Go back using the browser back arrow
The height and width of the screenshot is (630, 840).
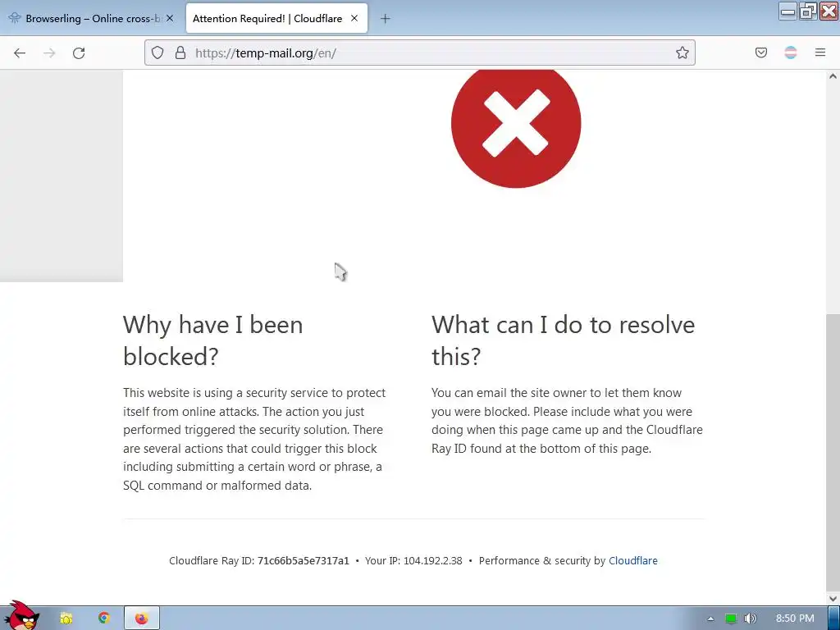[x=20, y=53]
